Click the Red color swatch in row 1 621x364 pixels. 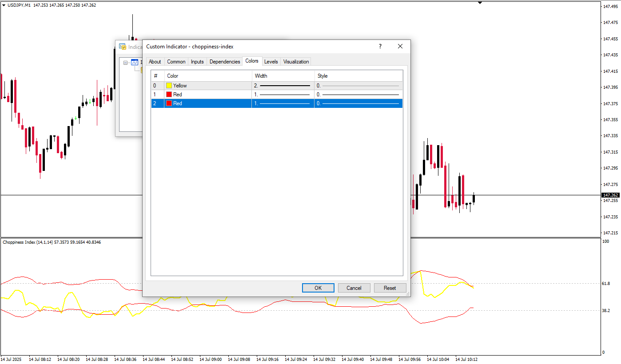pyautogui.click(x=169, y=95)
